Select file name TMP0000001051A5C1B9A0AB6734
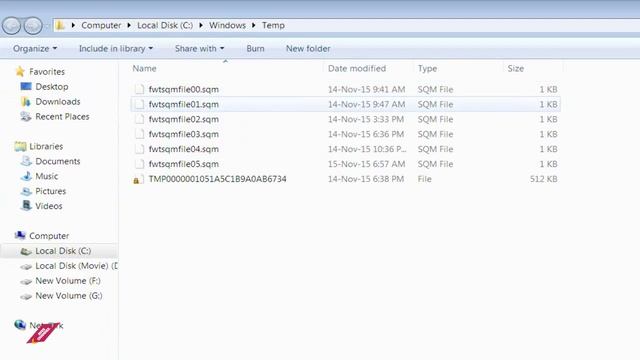The height and width of the screenshot is (360, 640). [218, 179]
